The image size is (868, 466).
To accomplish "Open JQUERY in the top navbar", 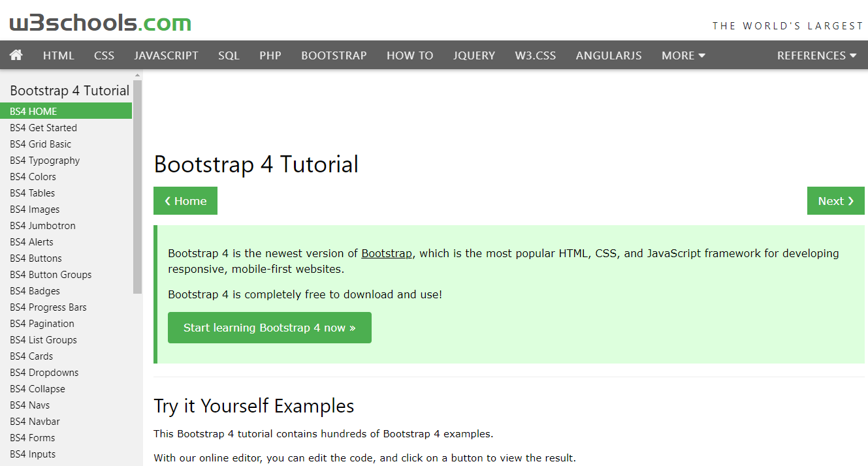I will click(x=474, y=55).
